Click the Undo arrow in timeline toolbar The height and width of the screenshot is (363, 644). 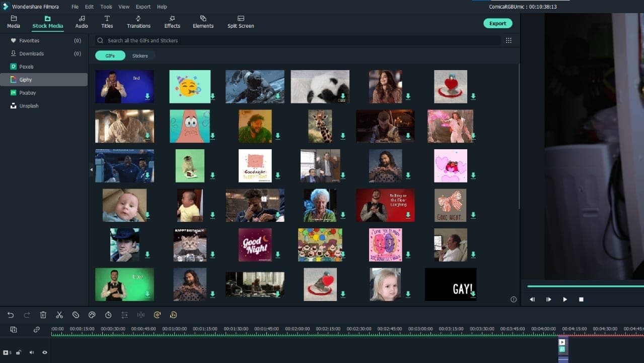pyautogui.click(x=11, y=315)
